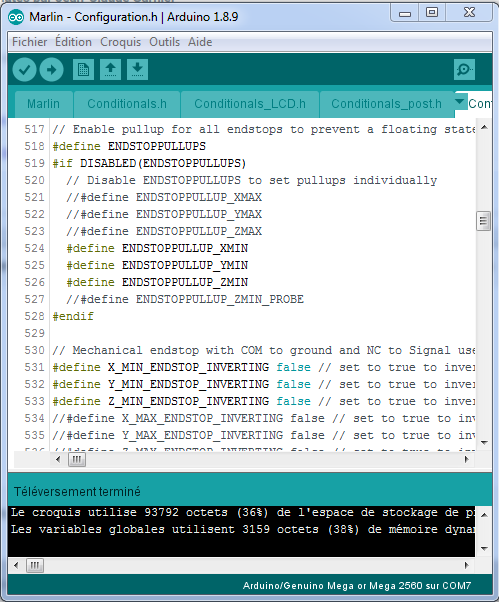Click the editor vertical scrollbar thumb

coord(484,221)
